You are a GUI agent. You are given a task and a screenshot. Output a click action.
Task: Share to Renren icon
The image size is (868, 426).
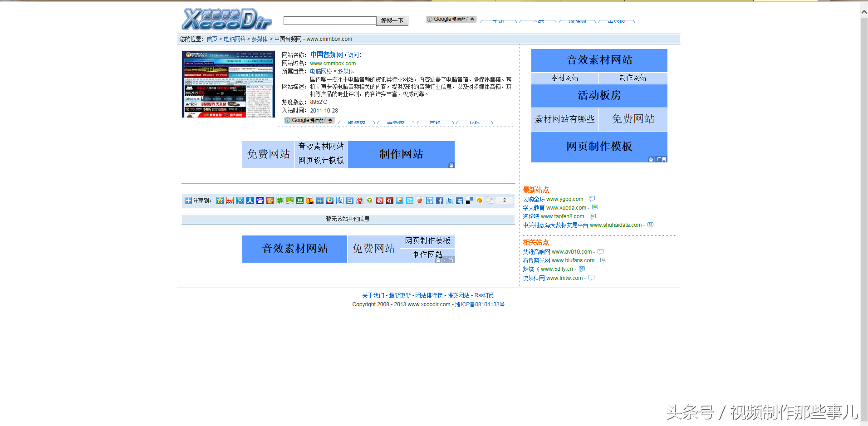250,201
